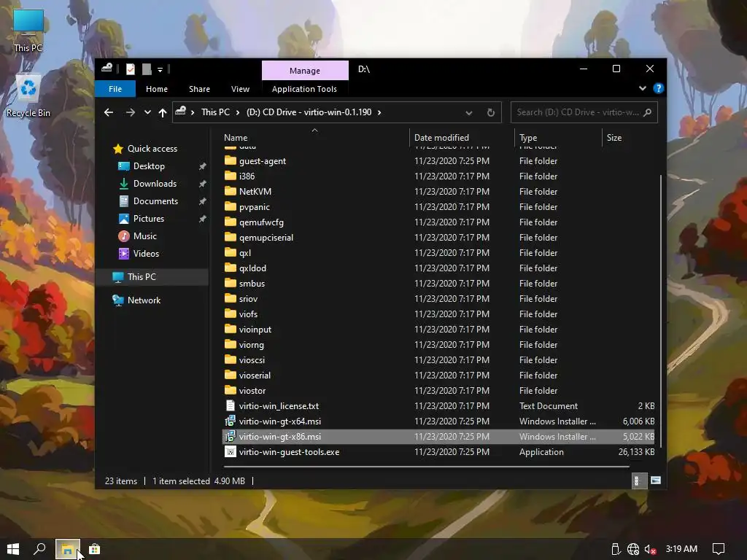Open the Application Tools tab
The width and height of the screenshot is (747, 560).
(304, 89)
